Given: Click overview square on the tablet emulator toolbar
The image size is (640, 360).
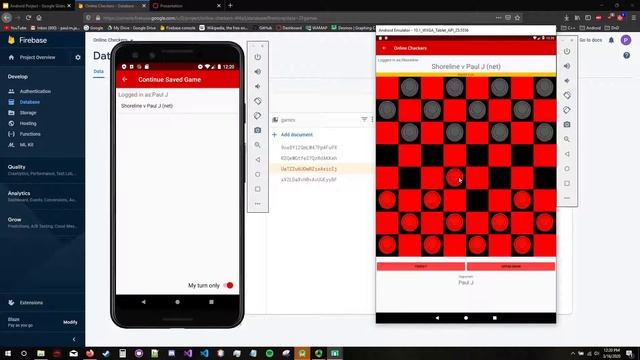Looking at the screenshot, I should (x=567, y=183).
